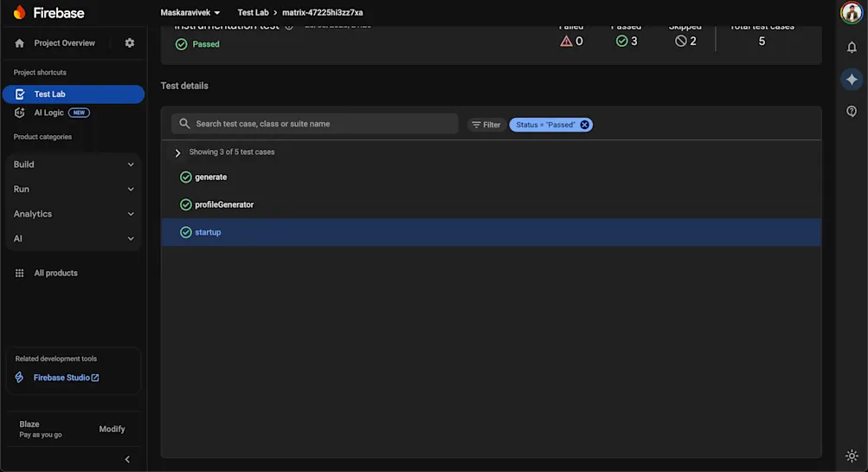Click matrix-47225hi3zz7xa breadcrumb

[x=323, y=13]
